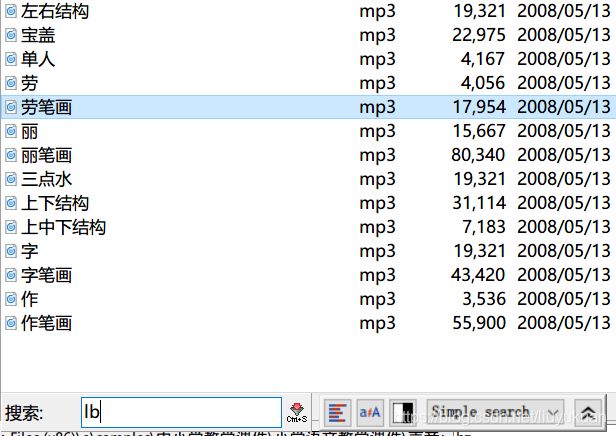
Task: Select the file named 丽笔画
Action: coord(46,155)
